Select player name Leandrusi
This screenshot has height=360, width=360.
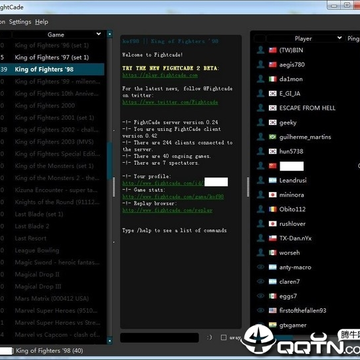pyautogui.click(x=293, y=180)
